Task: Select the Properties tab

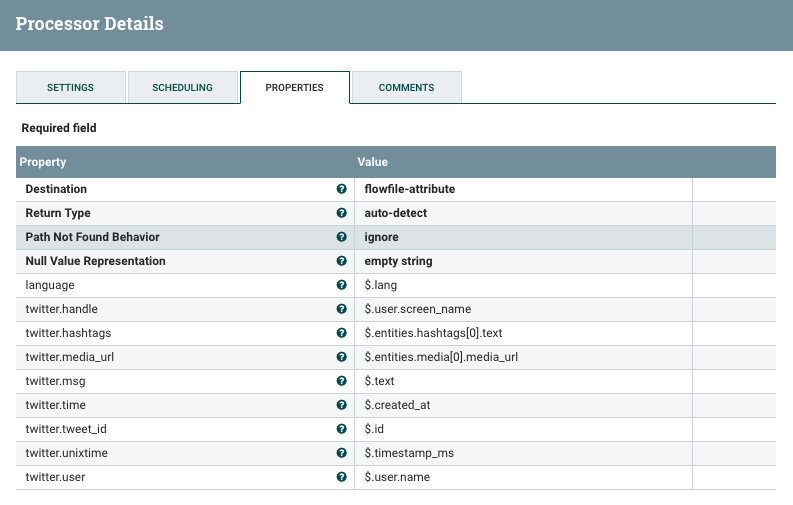Action: tap(294, 88)
